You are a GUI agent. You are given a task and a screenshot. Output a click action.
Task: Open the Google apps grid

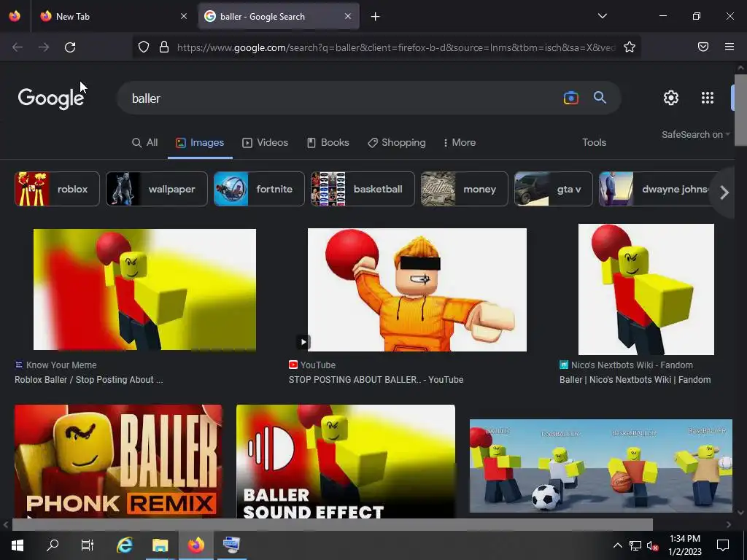(x=708, y=98)
